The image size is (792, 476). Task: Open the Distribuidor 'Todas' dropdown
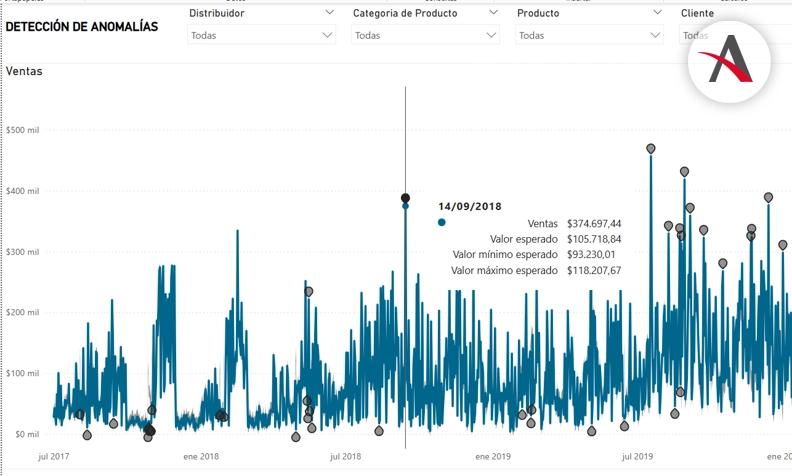tap(262, 35)
